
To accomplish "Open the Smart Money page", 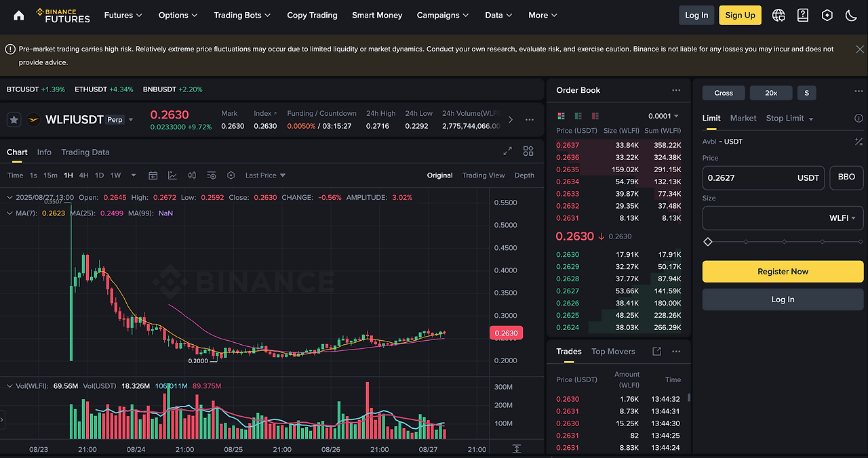I will [x=377, y=15].
